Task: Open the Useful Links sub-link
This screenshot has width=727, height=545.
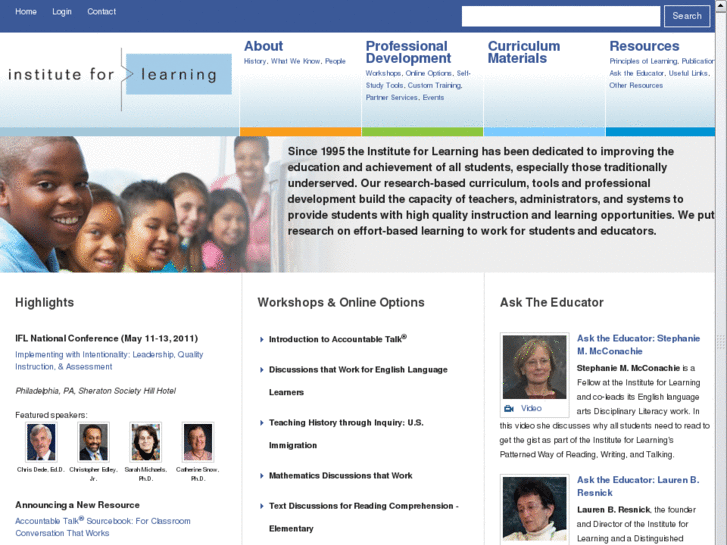Action: pyautogui.click(x=688, y=73)
